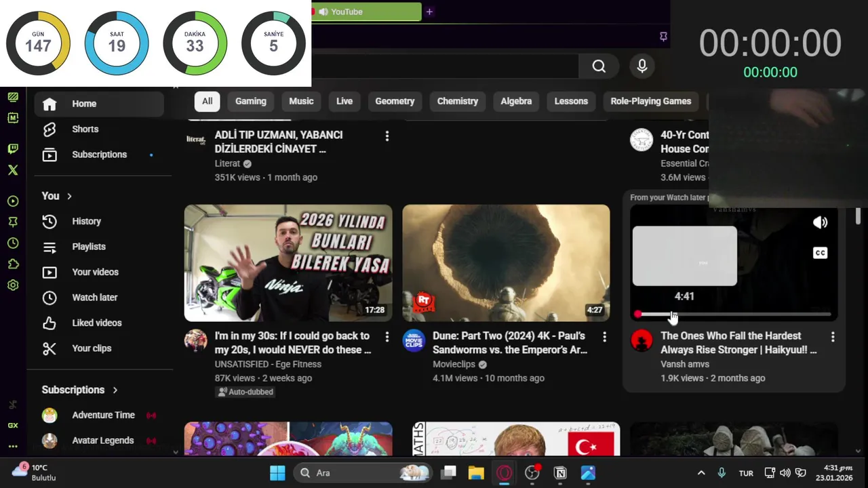Image resolution: width=868 pixels, height=488 pixels.
Task: Open Extensions cube icon in Opera sidebar
Action: 13,264
